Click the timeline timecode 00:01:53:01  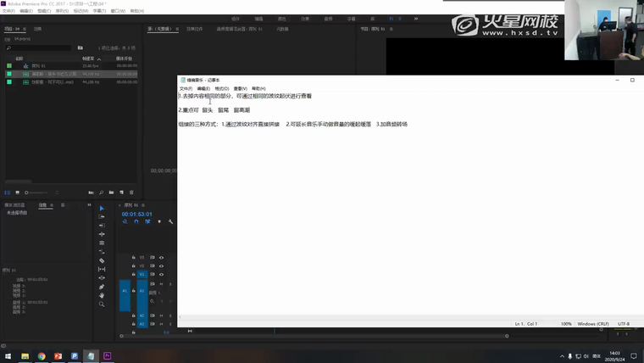click(x=136, y=214)
